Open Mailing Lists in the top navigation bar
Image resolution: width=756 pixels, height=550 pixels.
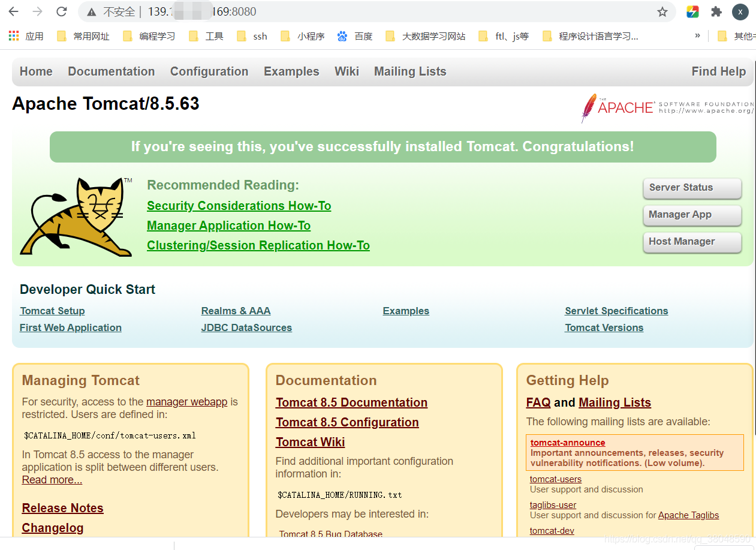point(410,71)
